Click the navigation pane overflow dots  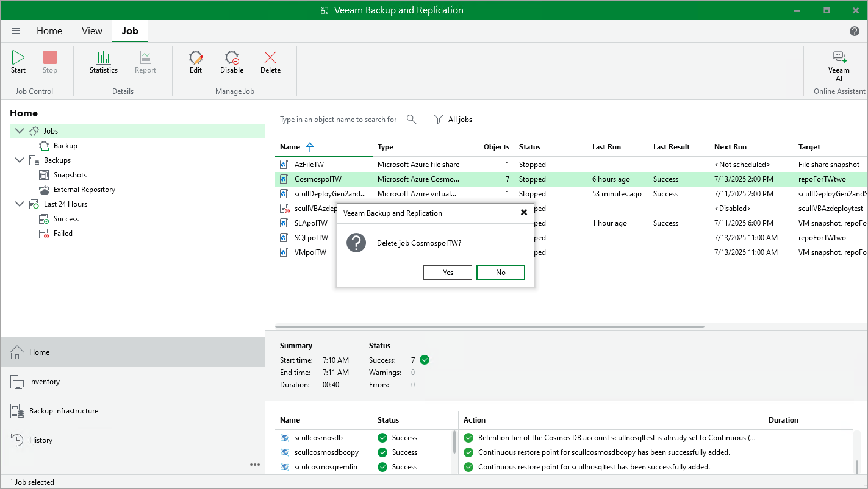[x=255, y=465]
